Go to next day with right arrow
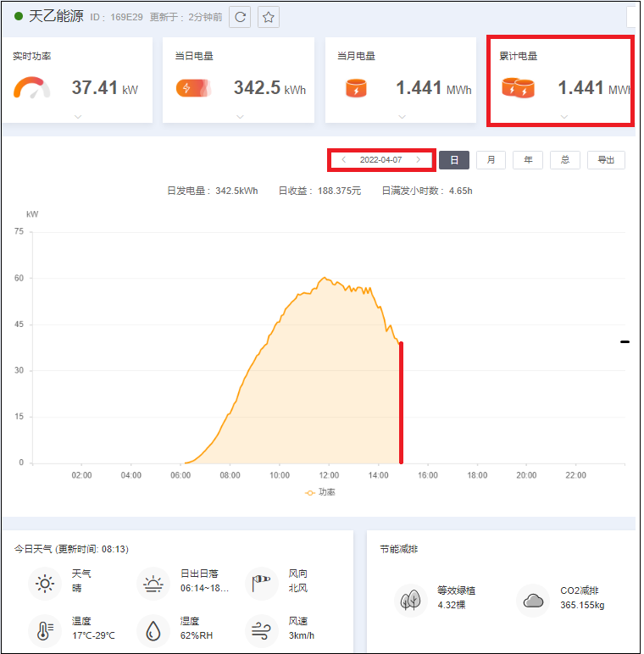 point(418,160)
